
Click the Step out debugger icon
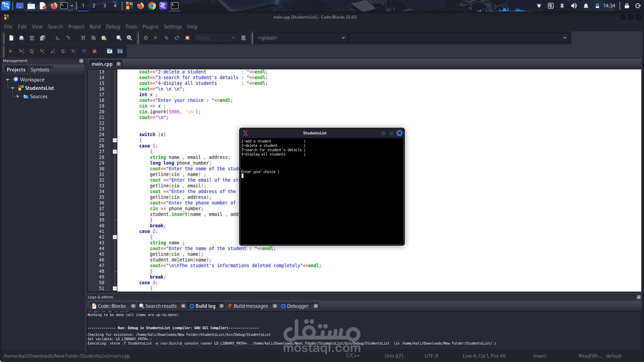click(x=53, y=51)
